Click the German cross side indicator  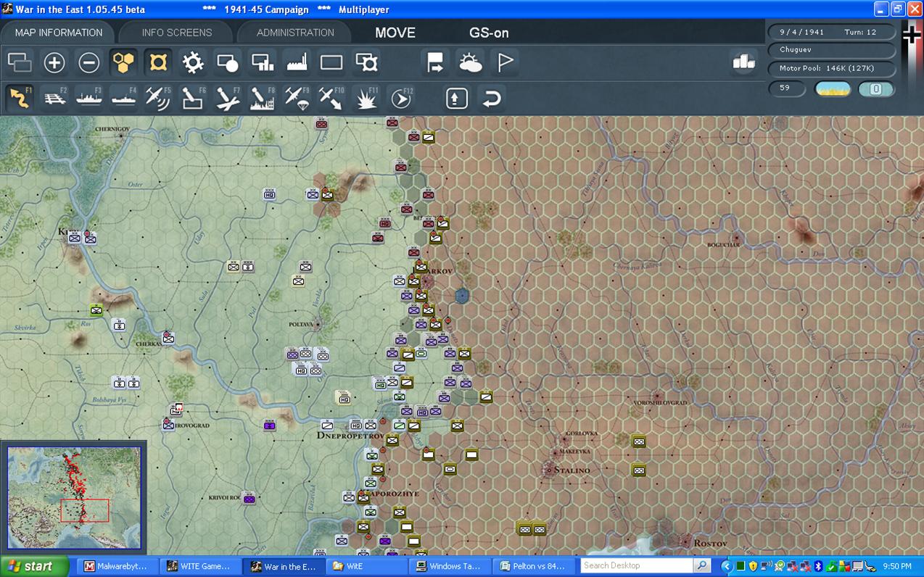pos(912,35)
